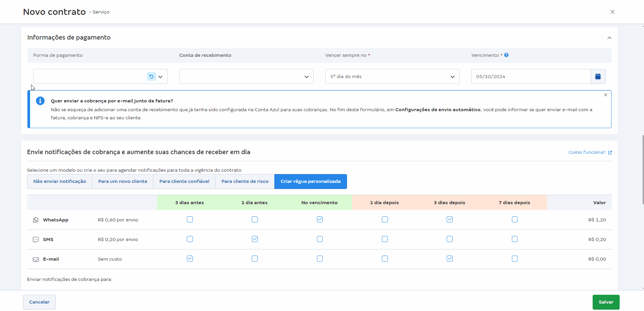Select the Para cliente de risco tab
644x311 pixels.
[245, 182]
